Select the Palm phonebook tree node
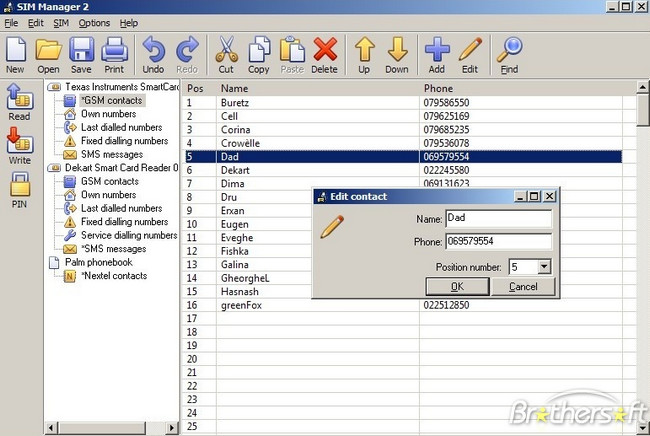Image resolution: width=650 pixels, height=436 pixels. pyautogui.click(x=96, y=262)
